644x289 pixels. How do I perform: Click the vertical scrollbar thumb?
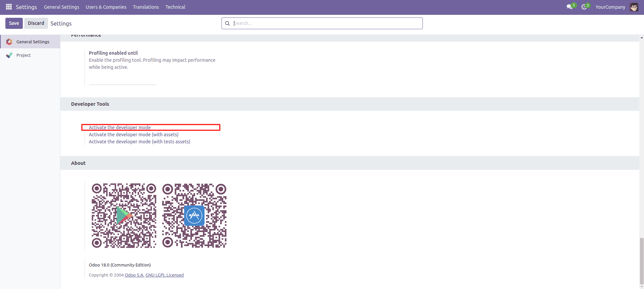642,261
